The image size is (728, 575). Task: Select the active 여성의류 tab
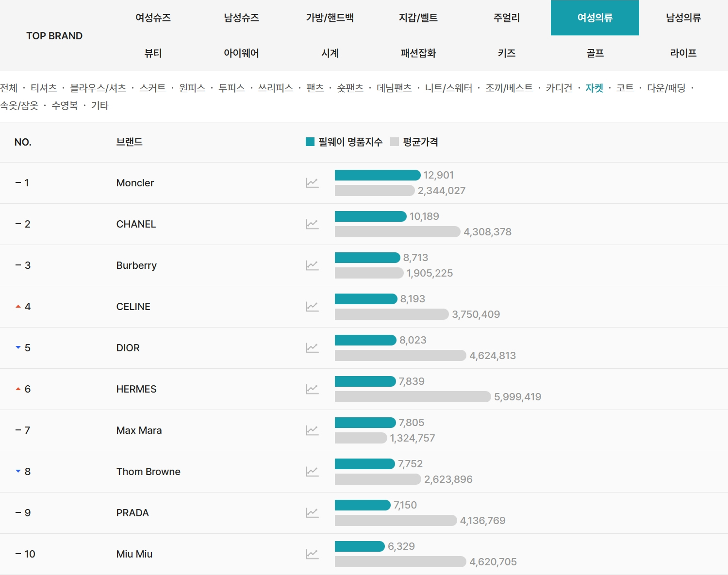(x=595, y=18)
